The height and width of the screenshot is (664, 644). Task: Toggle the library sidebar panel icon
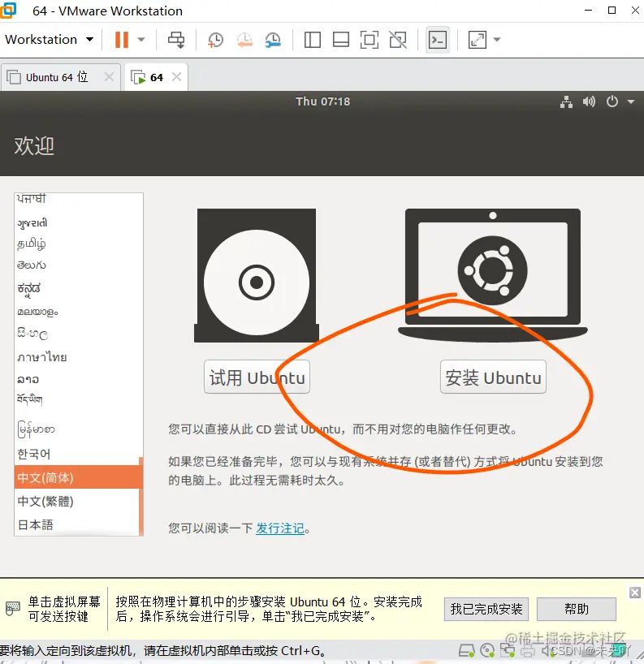point(313,40)
